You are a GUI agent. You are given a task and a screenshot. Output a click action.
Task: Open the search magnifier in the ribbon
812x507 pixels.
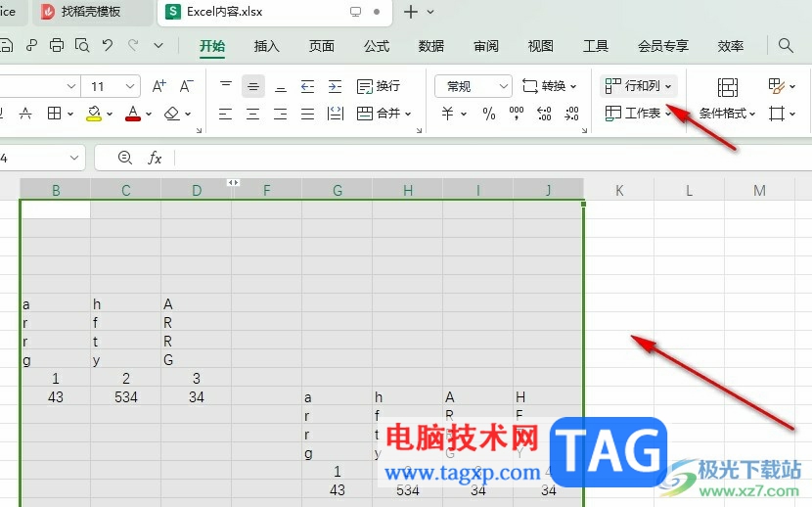tap(786, 46)
